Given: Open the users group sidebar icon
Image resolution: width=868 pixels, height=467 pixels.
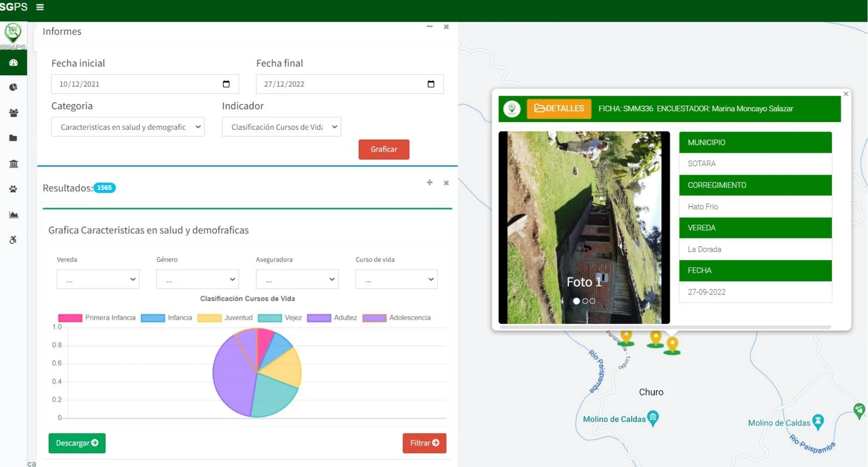Looking at the screenshot, I should pyautogui.click(x=13, y=113).
